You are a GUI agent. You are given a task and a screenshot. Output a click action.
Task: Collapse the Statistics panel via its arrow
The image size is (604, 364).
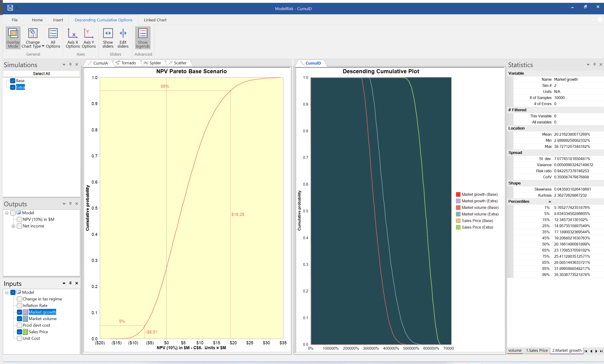click(x=588, y=65)
